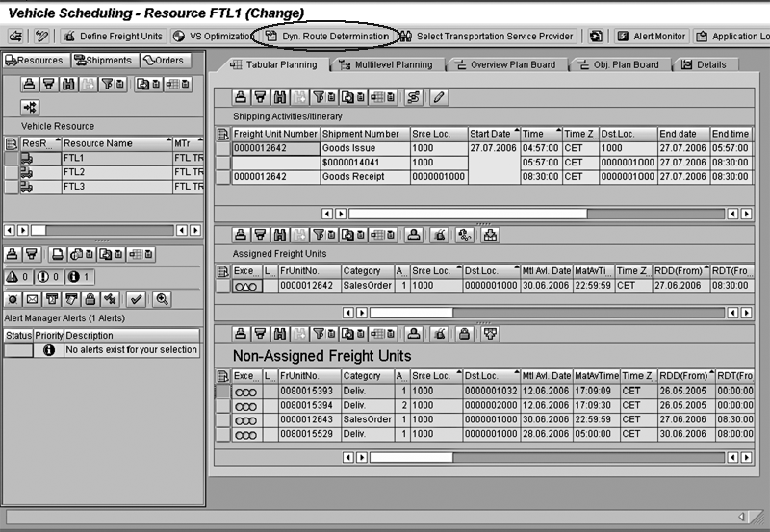Click the lock icon in Non-Assigned Freight Units toolbar
The width and height of the screenshot is (770, 532).
tap(465, 334)
